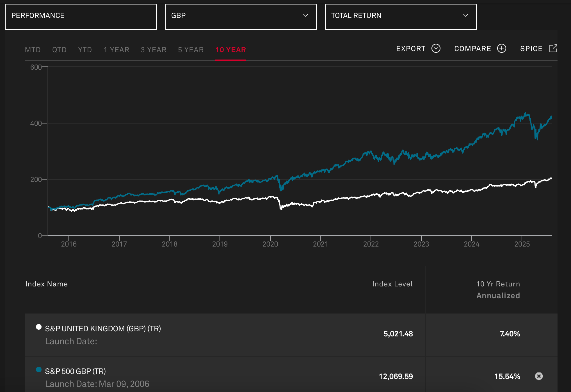This screenshot has width=571, height=392.
Task: Click teal dot beside S&P 500 GBP
Action: click(x=39, y=370)
